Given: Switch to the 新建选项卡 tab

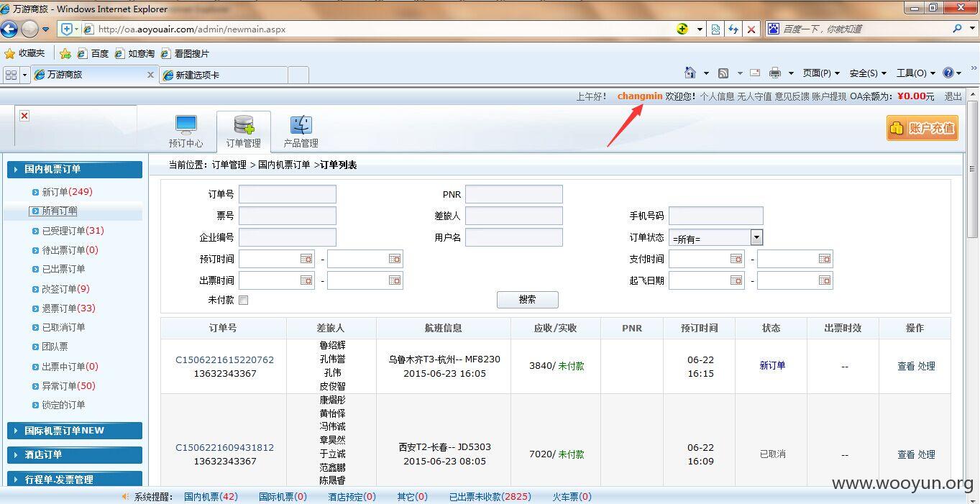Looking at the screenshot, I should coord(224,75).
